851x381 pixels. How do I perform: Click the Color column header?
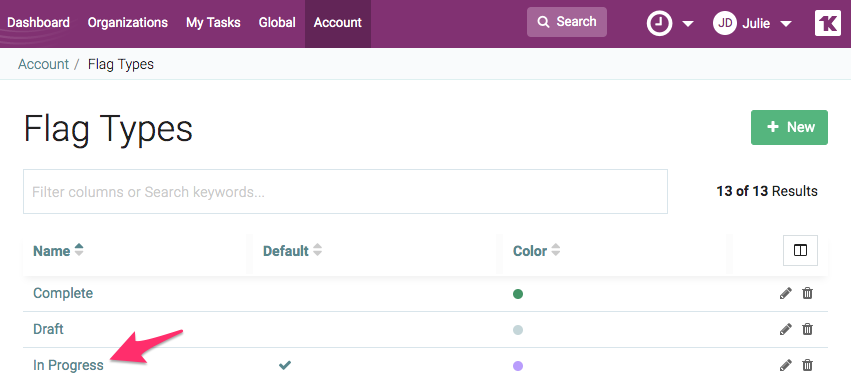(x=530, y=251)
